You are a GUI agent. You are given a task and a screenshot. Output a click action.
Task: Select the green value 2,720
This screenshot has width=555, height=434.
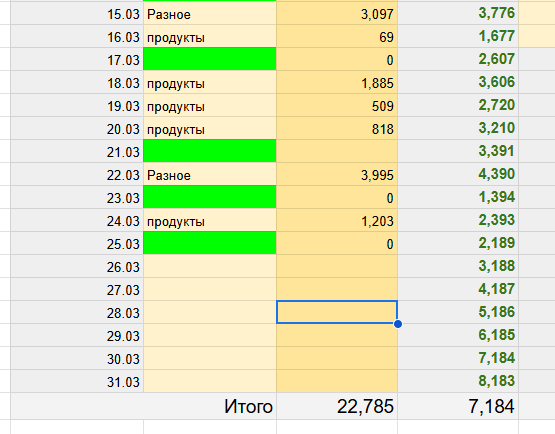pyautogui.click(x=458, y=105)
